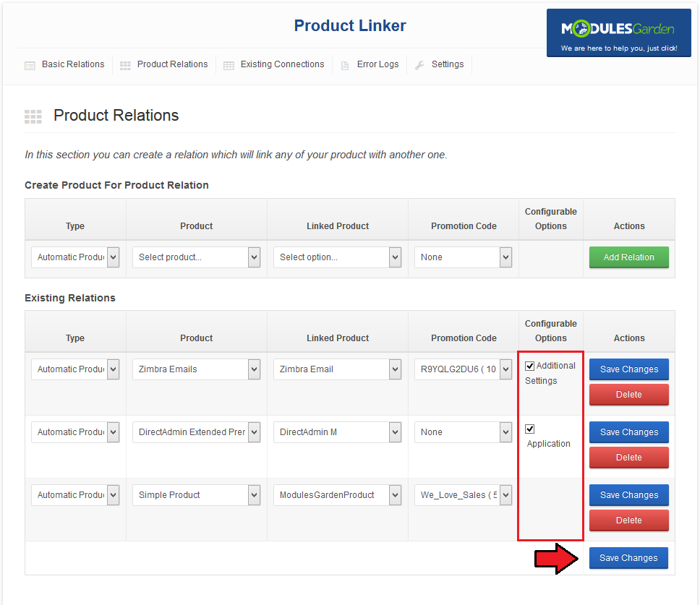Uncheck the Additional Settings checkbox

[x=530, y=366]
